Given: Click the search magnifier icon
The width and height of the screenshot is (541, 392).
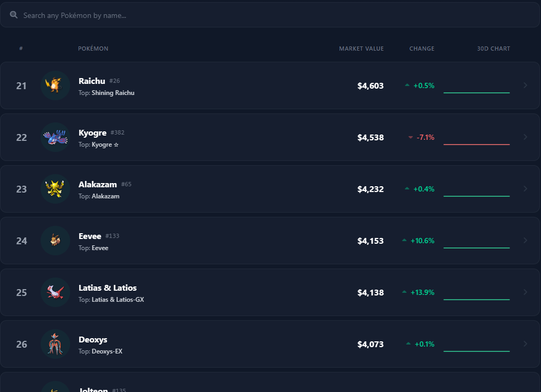Looking at the screenshot, I should tap(14, 14).
